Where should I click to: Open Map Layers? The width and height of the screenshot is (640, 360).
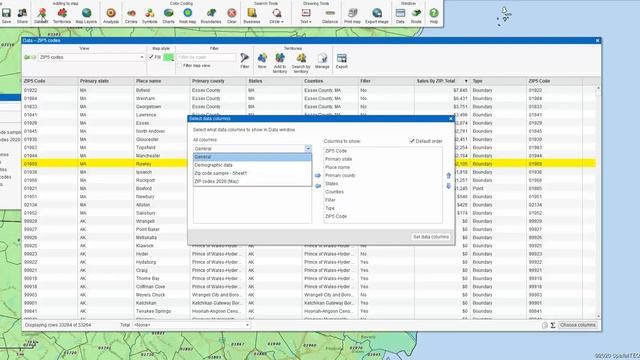tap(86, 16)
